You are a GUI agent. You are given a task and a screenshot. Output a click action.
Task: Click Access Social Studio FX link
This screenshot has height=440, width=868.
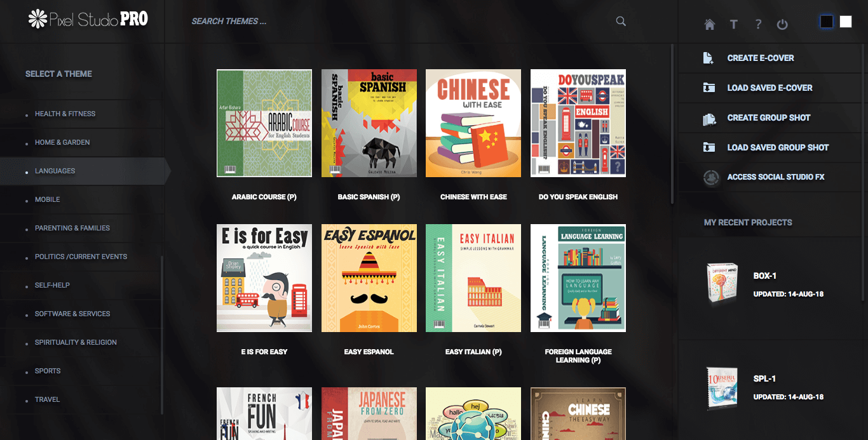(x=776, y=177)
